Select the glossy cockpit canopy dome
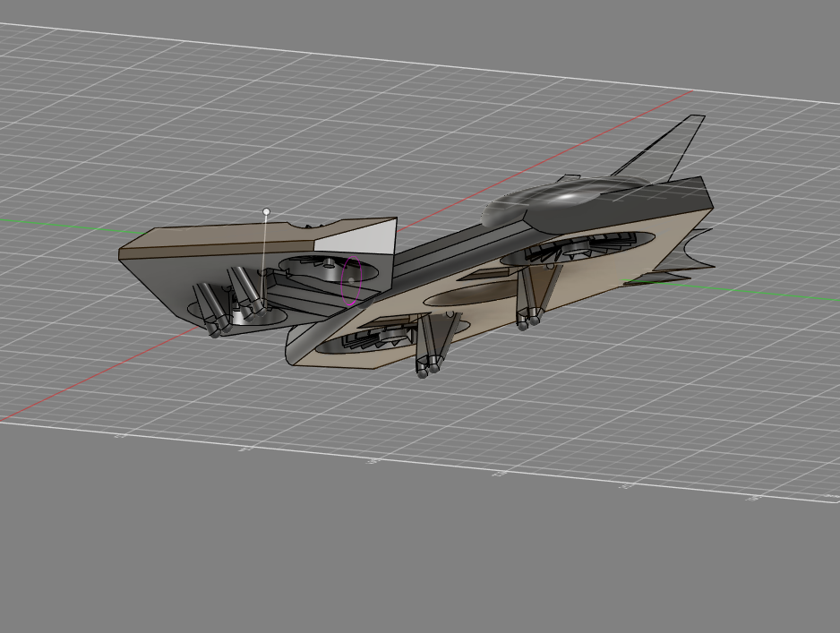The image size is (840, 633). click(562, 200)
